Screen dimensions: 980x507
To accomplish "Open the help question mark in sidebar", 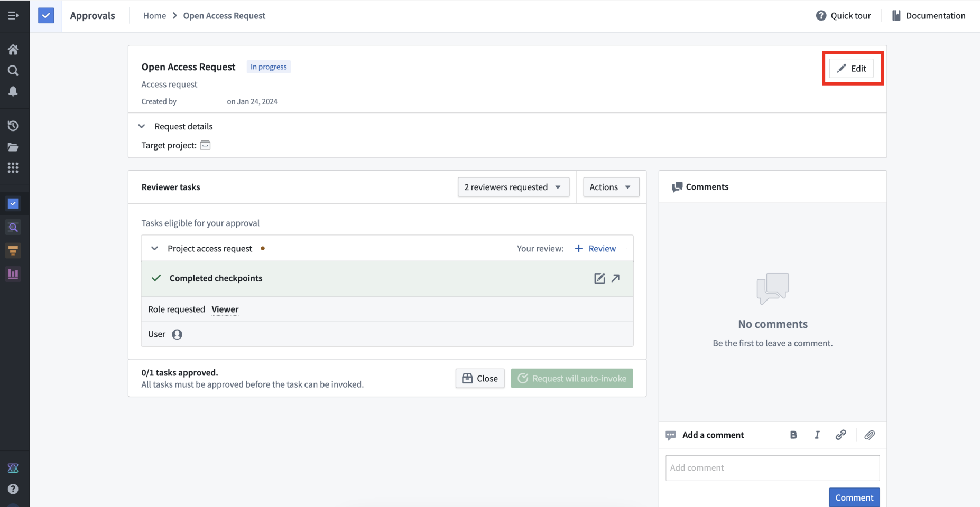I will click(x=13, y=489).
